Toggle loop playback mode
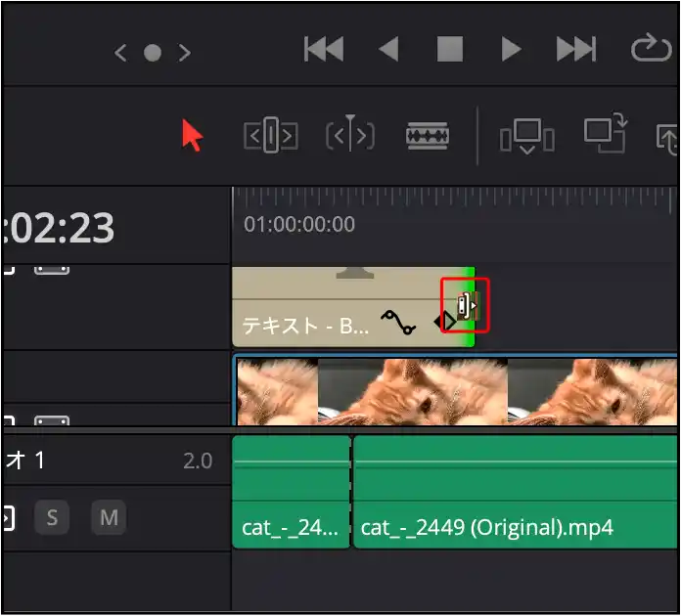This screenshot has height=616, width=681. tap(651, 47)
